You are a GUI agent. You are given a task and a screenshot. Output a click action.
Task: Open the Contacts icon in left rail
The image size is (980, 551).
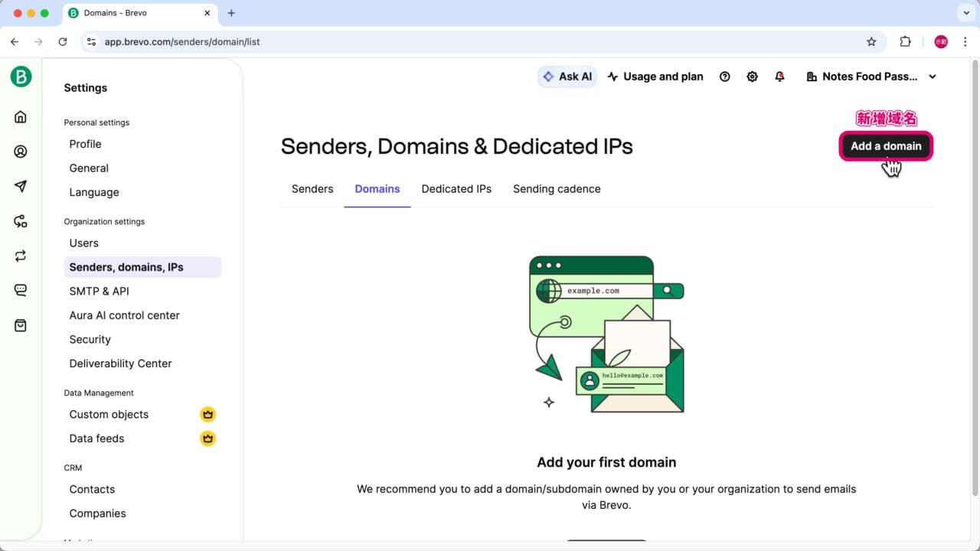[x=21, y=152]
